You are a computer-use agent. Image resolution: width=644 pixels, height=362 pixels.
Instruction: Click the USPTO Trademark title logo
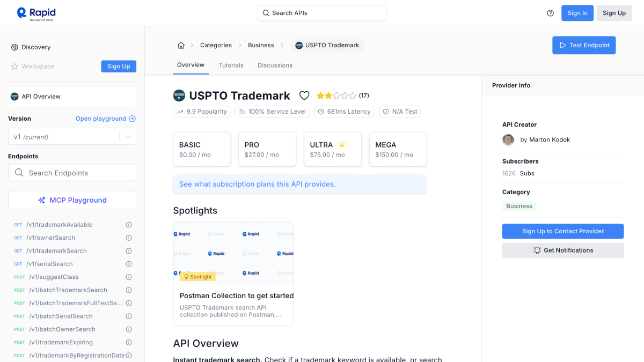click(x=179, y=95)
